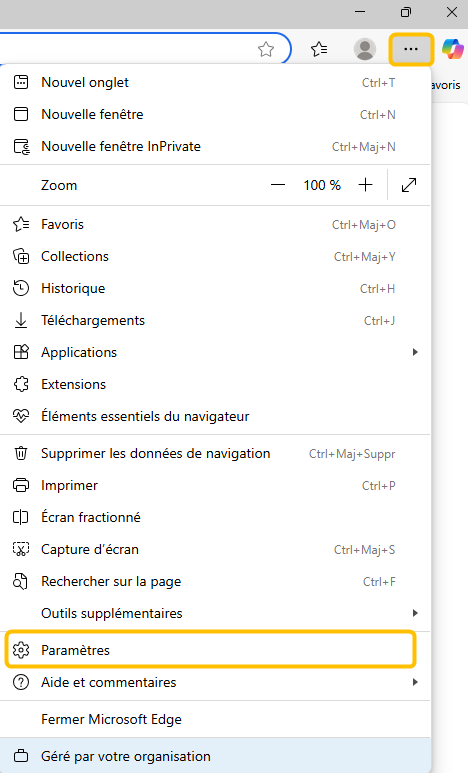Increase zoom with the plus button
This screenshot has height=773, width=468.
tap(365, 185)
